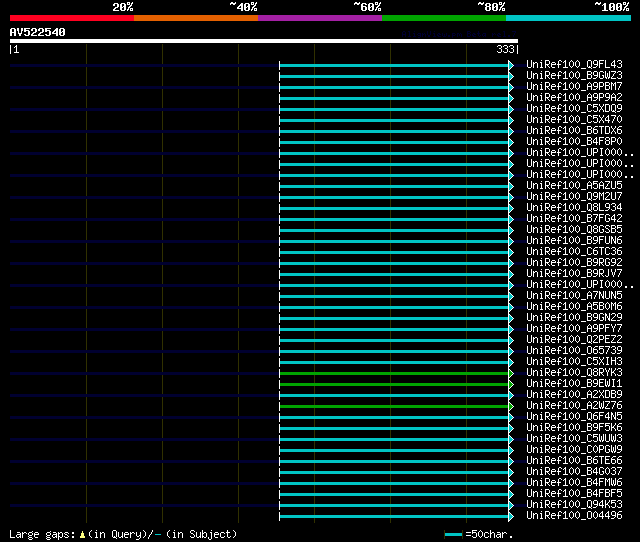Click the cyan ~100% identity legend segment
The width and height of the screenshot is (640, 542).
point(569,18)
